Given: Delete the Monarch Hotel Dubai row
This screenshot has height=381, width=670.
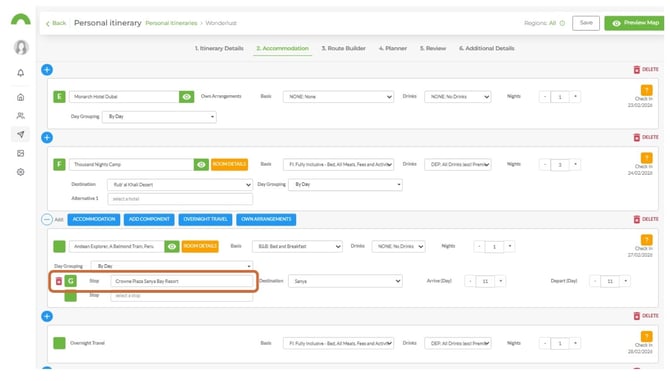Looking at the screenshot, I should [x=646, y=69].
